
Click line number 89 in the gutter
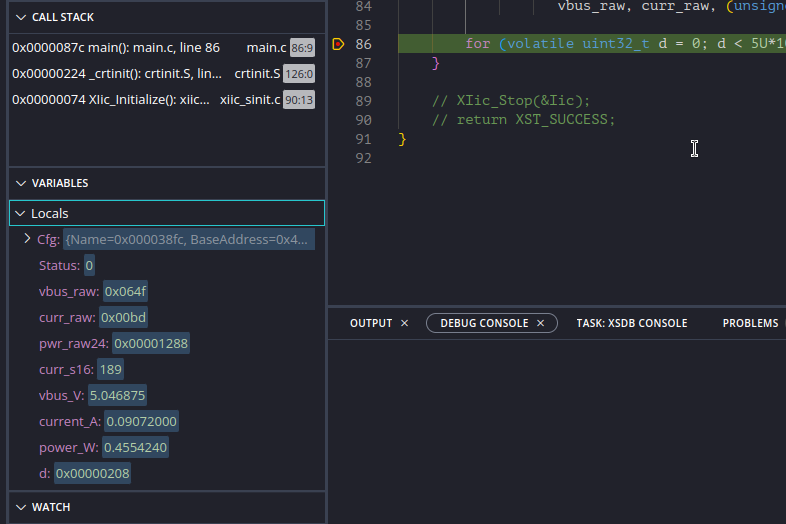363,101
